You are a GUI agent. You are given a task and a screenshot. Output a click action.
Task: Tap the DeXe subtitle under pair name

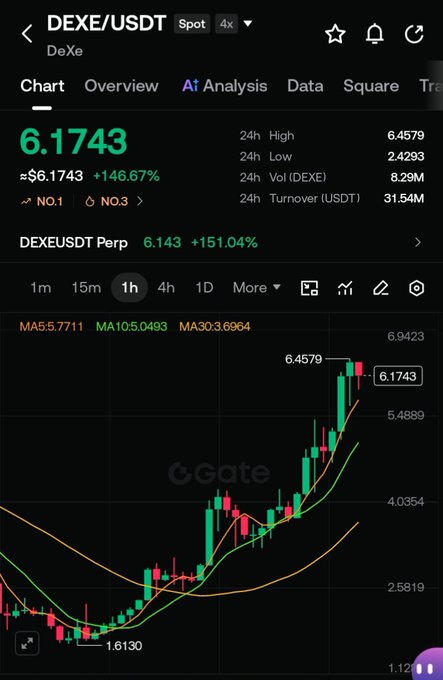pyautogui.click(x=65, y=51)
